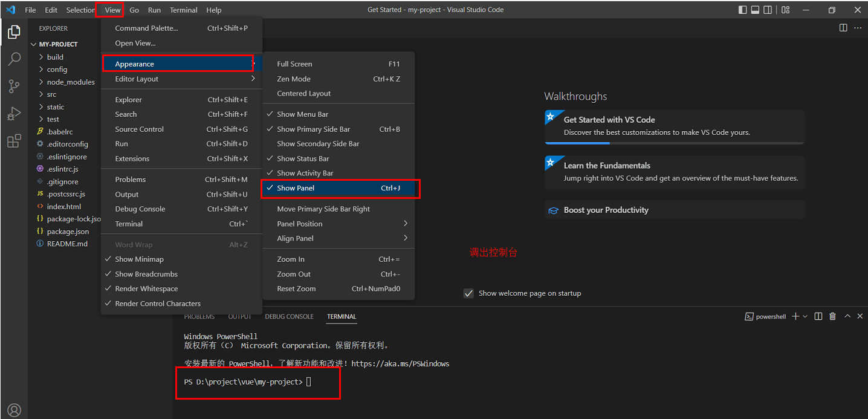Kill terminal with trash icon
Viewport: 868px width, 419px height.
[833, 316]
